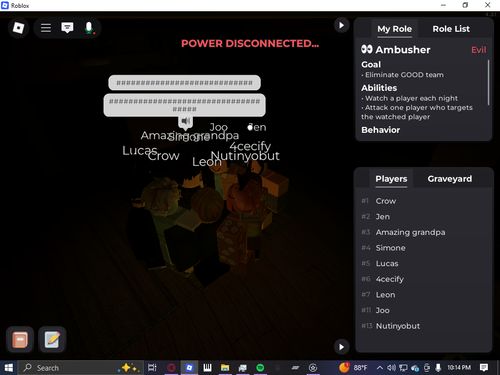
Task: Show hidden system tray icons
Action: pos(380,368)
